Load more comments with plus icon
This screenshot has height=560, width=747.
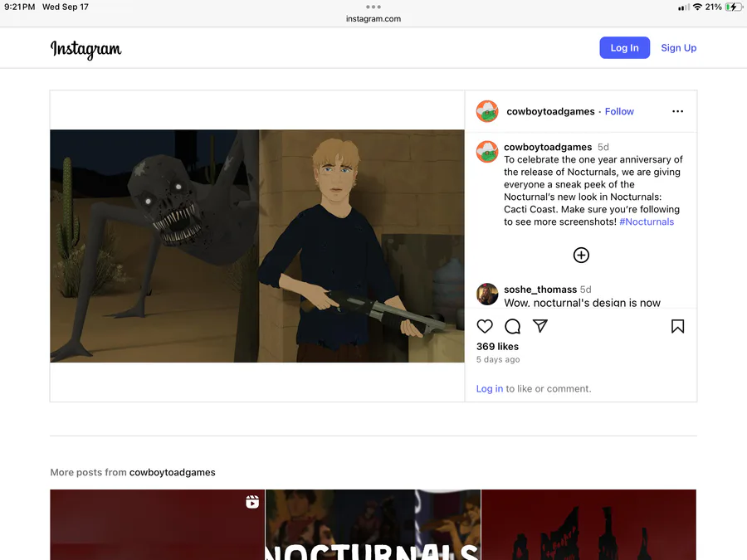581,256
